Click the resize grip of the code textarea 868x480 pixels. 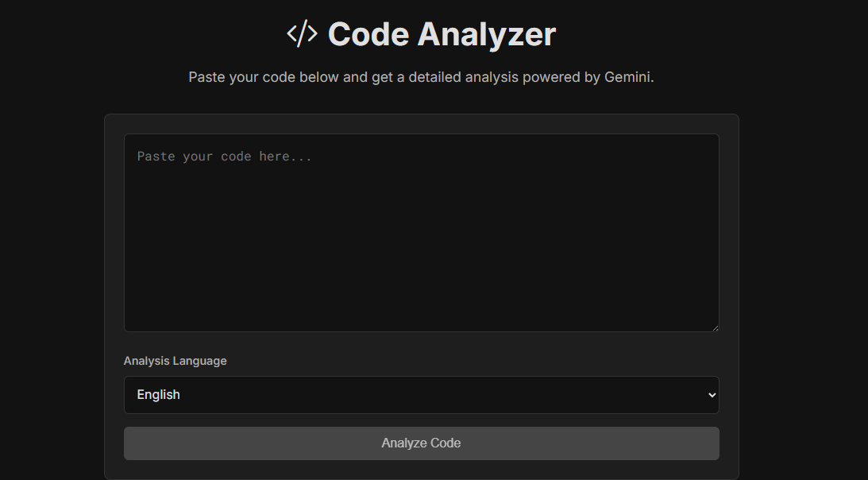point(716,328)
